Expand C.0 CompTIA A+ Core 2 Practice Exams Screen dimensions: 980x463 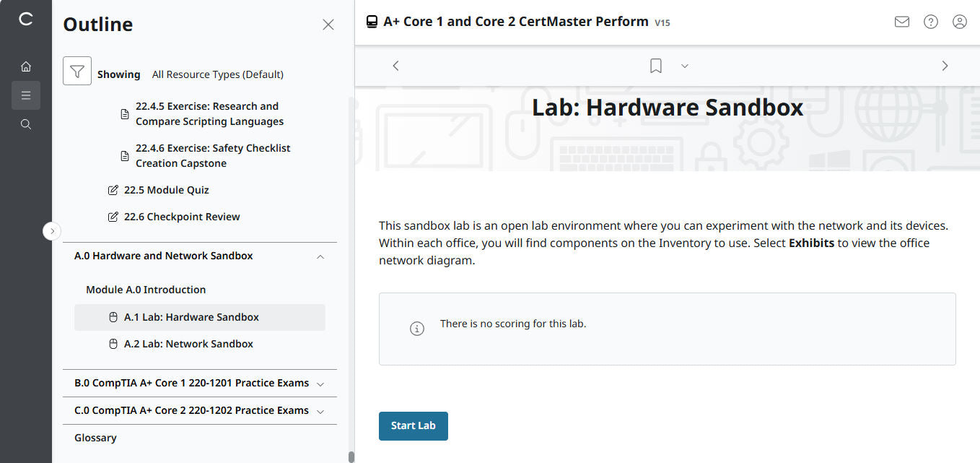(320, 410)
